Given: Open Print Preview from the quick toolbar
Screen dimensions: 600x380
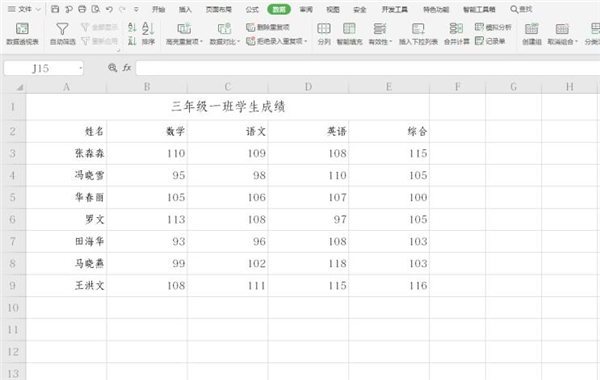Looking at the screenshot, I should tap(96, 9).
